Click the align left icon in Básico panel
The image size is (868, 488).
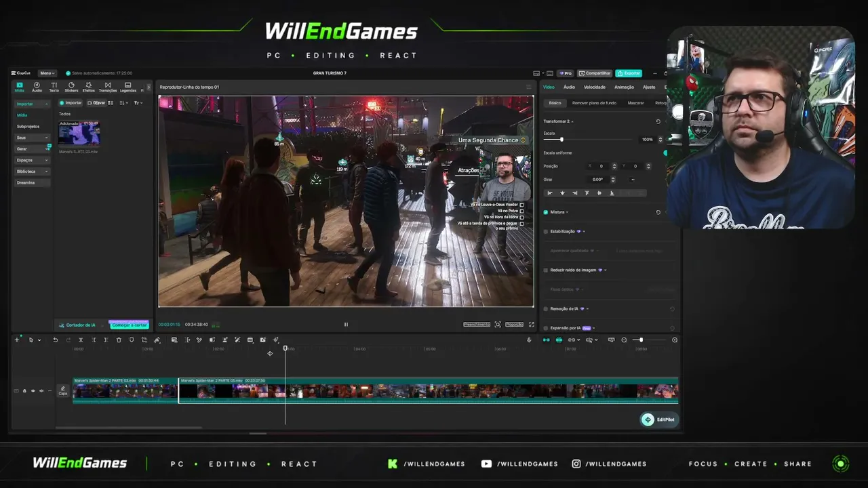(x=550, y=193)
